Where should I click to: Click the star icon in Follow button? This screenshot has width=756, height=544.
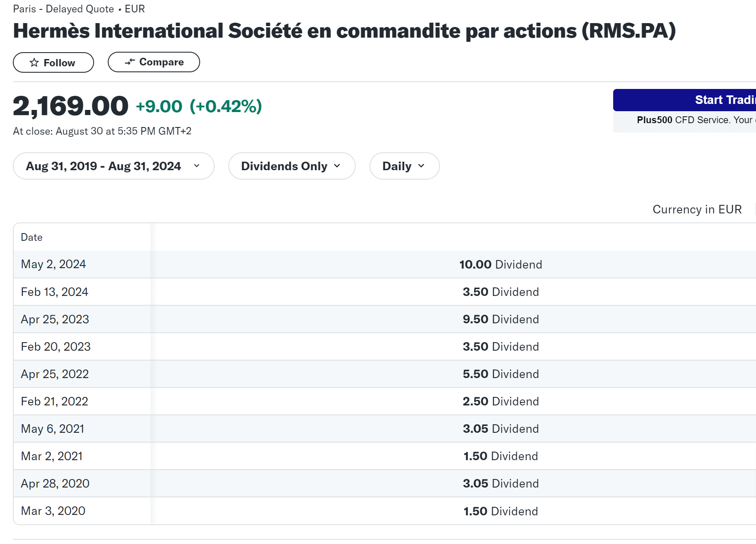(x=34, y=63)
